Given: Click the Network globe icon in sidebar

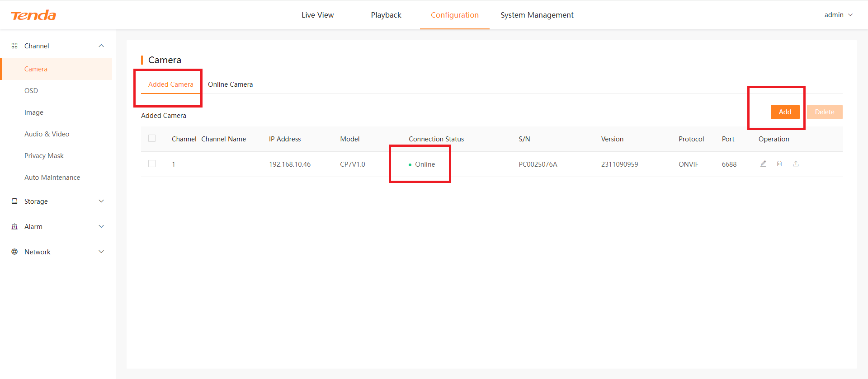Looking at the screenshot, I should point(14,252).
